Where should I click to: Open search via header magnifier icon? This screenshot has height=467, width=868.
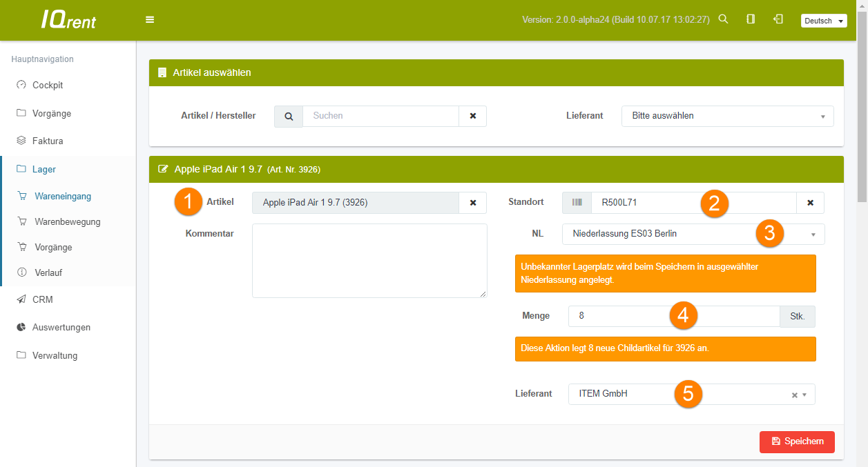tap(723, 19)
